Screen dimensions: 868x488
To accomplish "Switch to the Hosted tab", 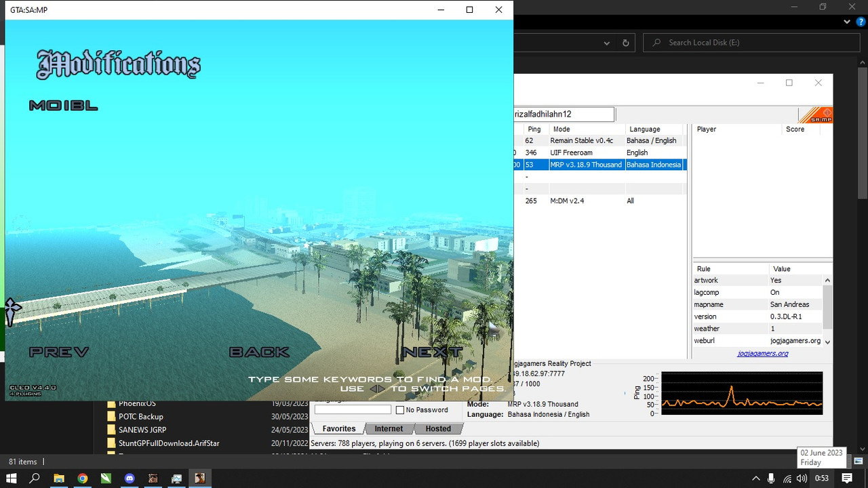I will tap(438, 428).
